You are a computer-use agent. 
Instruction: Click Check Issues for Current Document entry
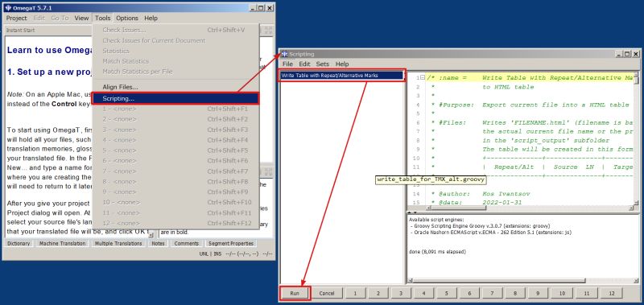coord(175,40)
